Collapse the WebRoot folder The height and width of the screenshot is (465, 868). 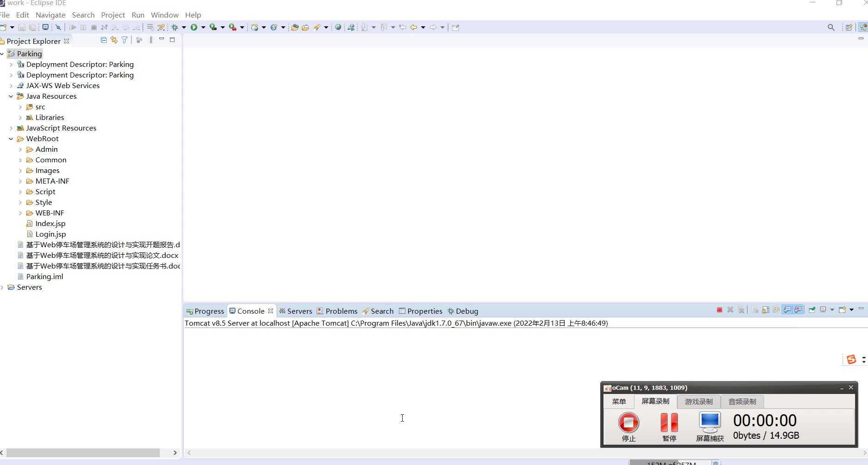click(x=11, y=139)
